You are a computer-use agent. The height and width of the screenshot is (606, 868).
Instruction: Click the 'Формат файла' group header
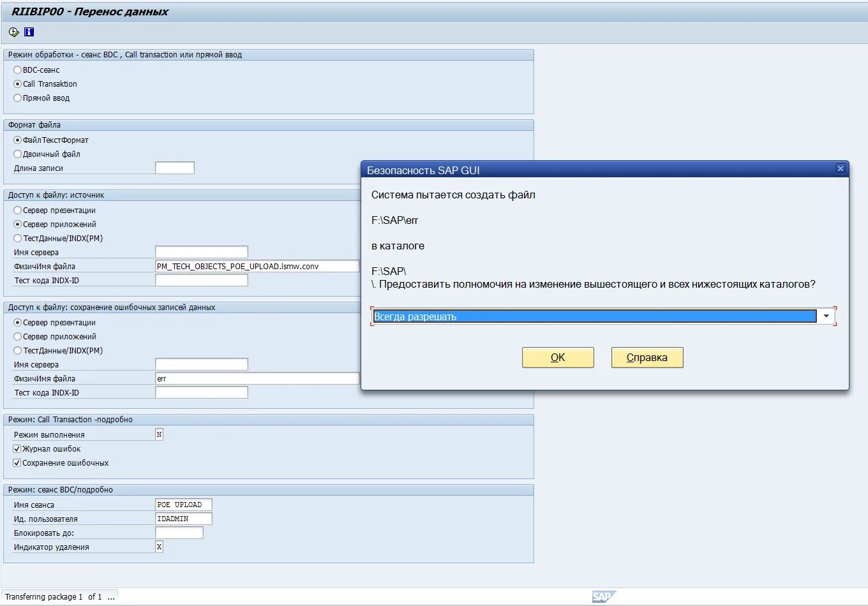click(x=34, y=125)
